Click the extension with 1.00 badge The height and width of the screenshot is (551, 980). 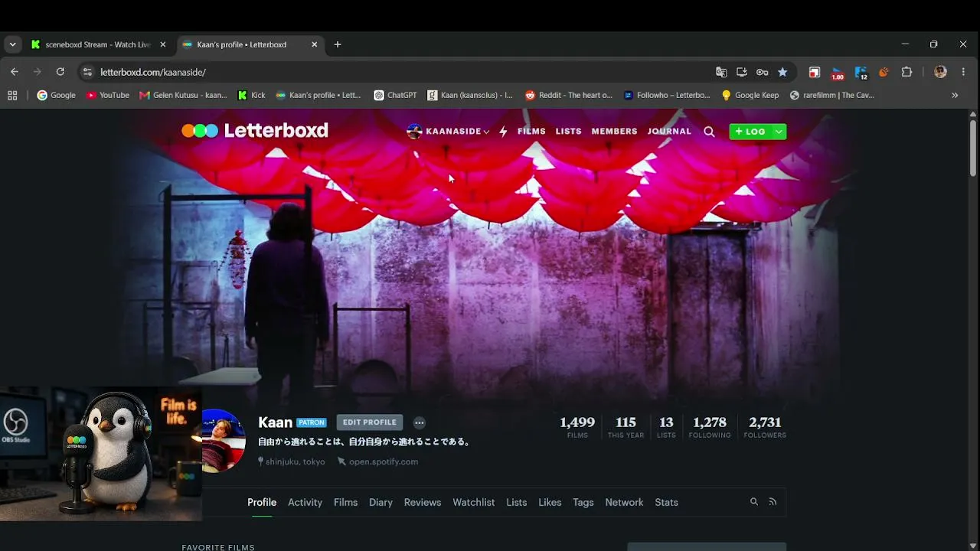[x=838, y=73]
